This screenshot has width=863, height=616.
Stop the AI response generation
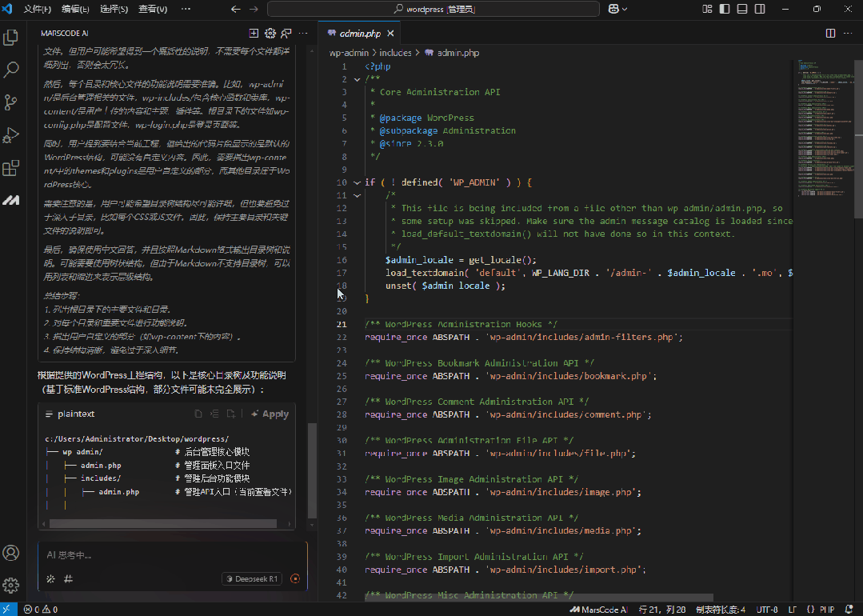295,578
